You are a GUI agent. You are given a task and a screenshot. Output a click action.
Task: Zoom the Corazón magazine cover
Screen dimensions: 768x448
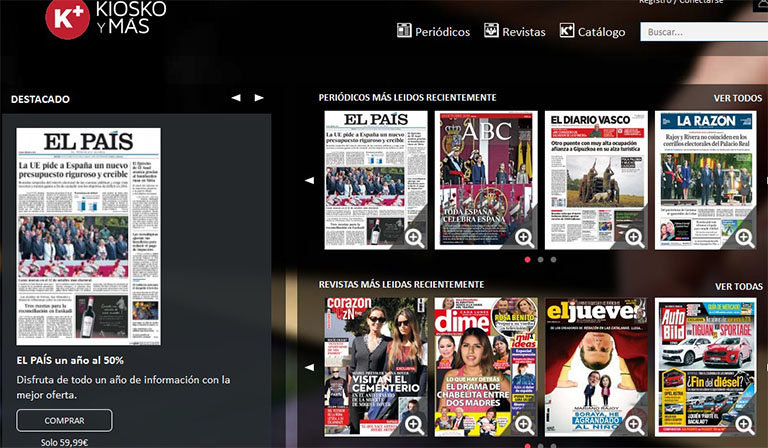pos(414,424)
